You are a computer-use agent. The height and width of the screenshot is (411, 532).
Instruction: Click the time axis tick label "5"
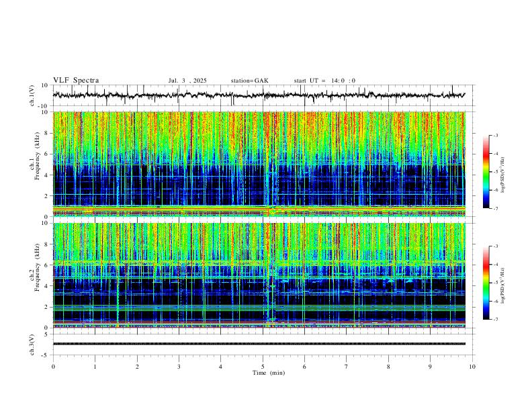click(263, 367)
